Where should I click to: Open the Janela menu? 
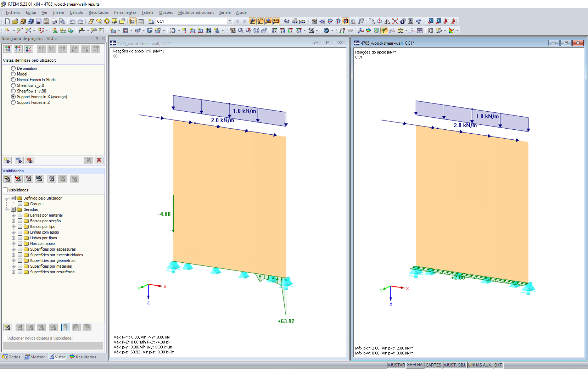coord(225,12)
